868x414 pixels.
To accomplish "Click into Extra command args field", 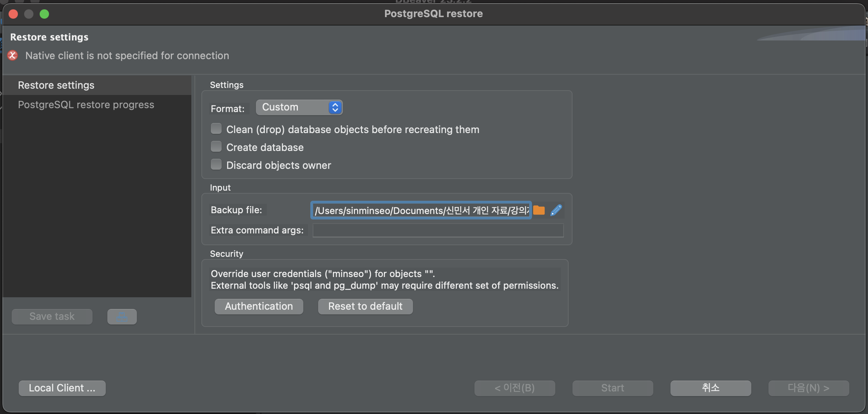I will [438, 230].
